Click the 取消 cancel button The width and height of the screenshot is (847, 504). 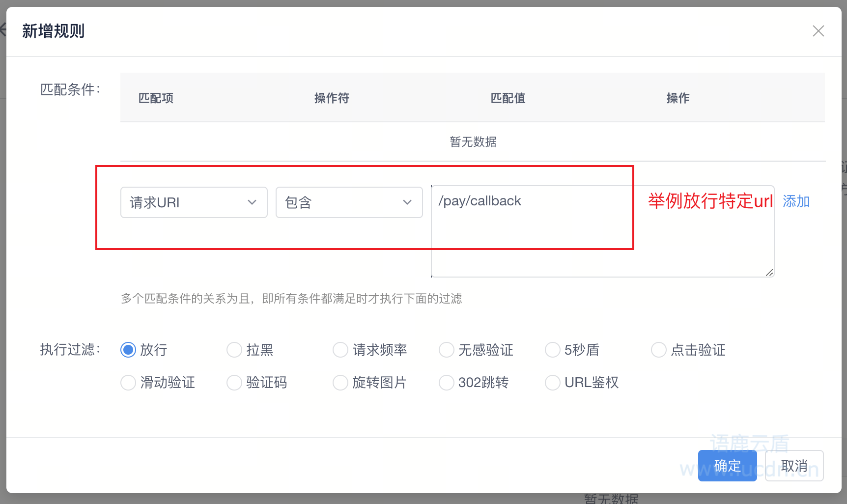tap(794, 466)
